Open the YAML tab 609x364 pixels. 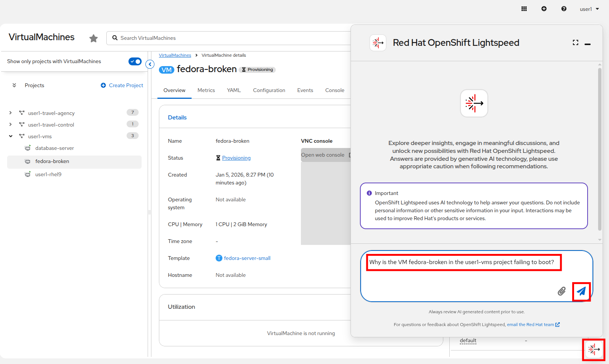234,90
